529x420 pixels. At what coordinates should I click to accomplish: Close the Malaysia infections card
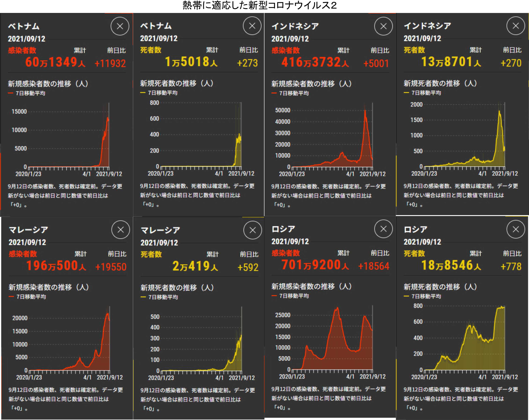pyautogui.click(x=121, y=230)
